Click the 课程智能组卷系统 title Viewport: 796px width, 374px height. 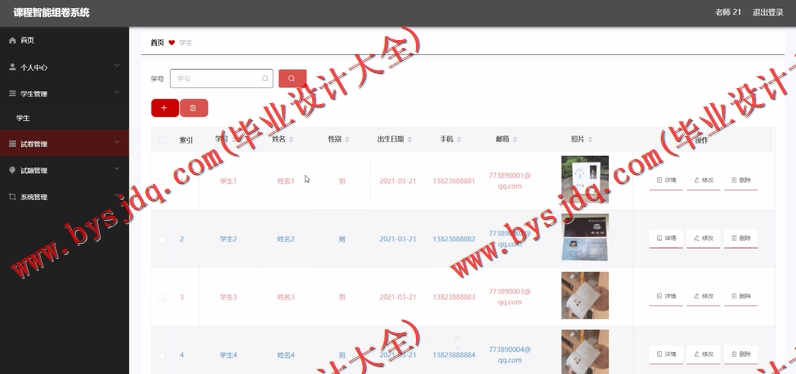[x=51, y=13]
